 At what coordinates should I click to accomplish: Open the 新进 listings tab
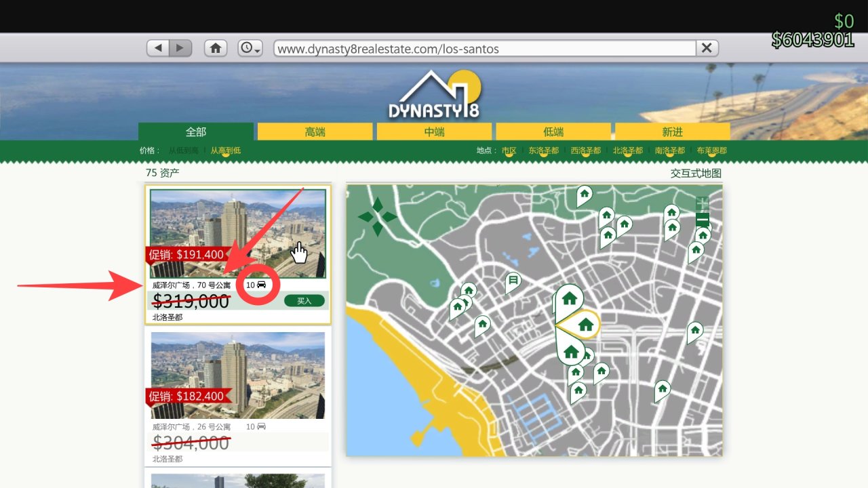pos(673,131)
